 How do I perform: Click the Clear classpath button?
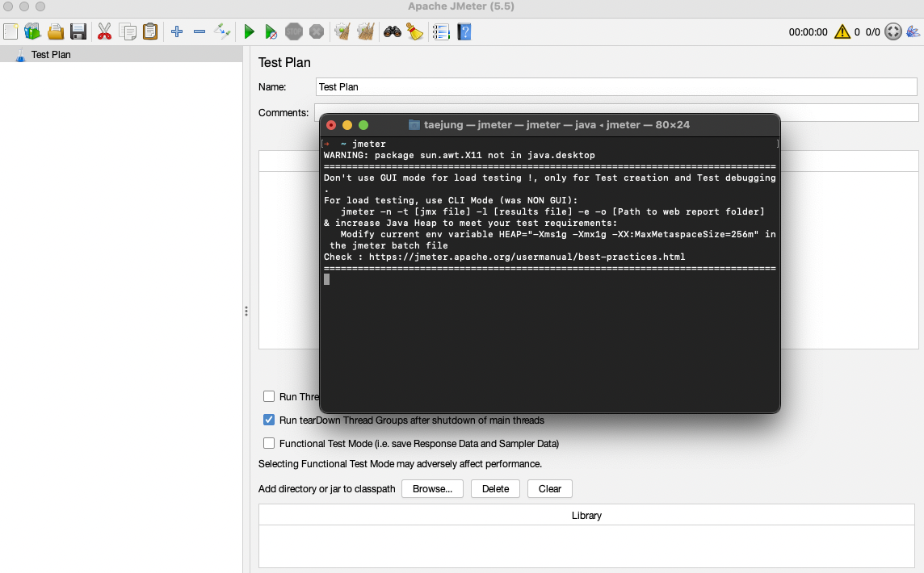tap(550, 489)
